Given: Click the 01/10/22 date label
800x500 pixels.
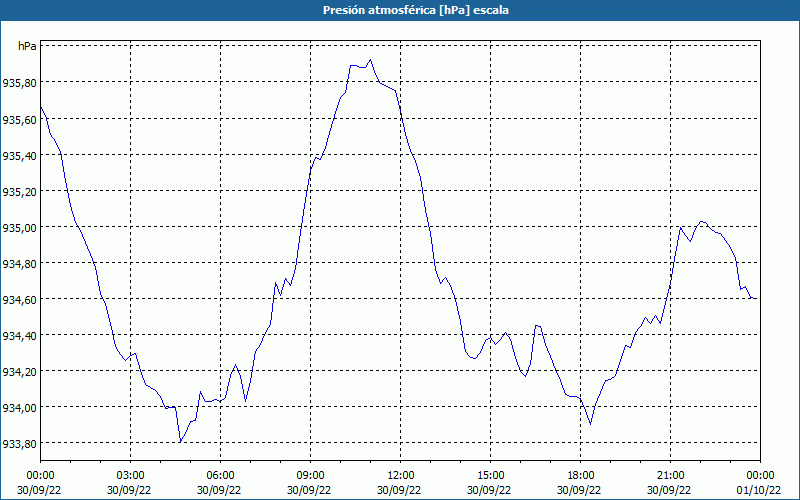Looking at the screenshot, I should (x=760, y=490).
